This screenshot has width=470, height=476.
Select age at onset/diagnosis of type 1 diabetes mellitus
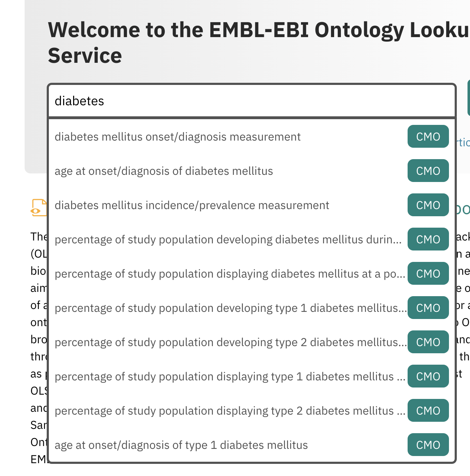181,445
